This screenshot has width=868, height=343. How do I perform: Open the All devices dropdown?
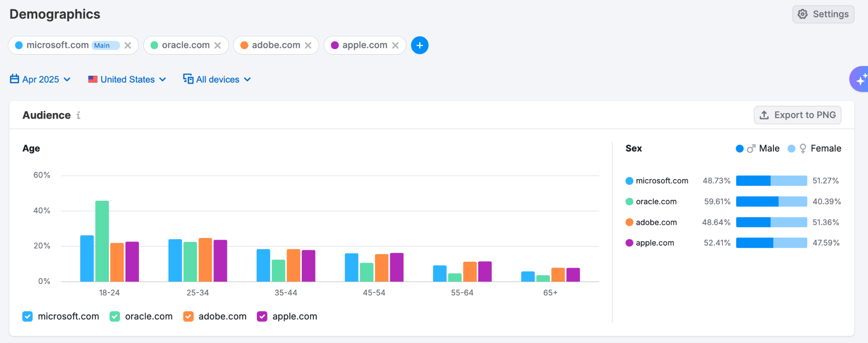click(x=217, y=80)
